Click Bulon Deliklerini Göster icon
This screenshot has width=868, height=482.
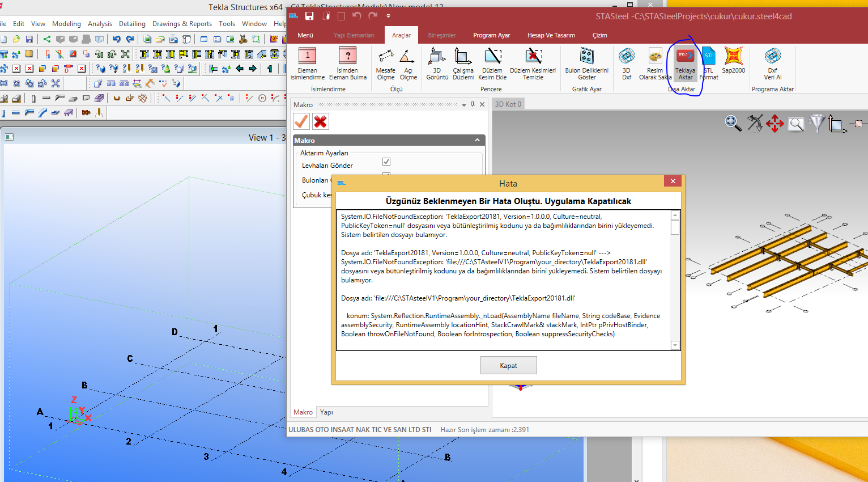click(x=586, y=57)
